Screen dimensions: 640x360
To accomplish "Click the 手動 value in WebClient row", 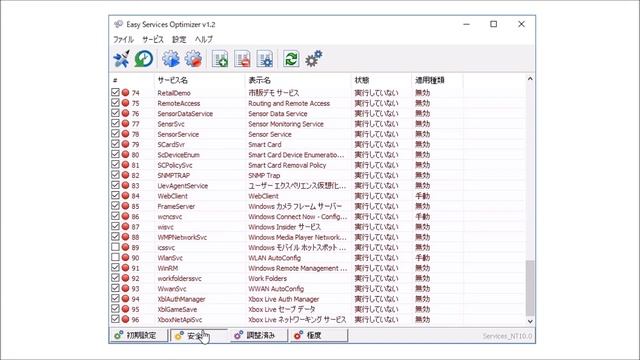I will click(422, 196).
